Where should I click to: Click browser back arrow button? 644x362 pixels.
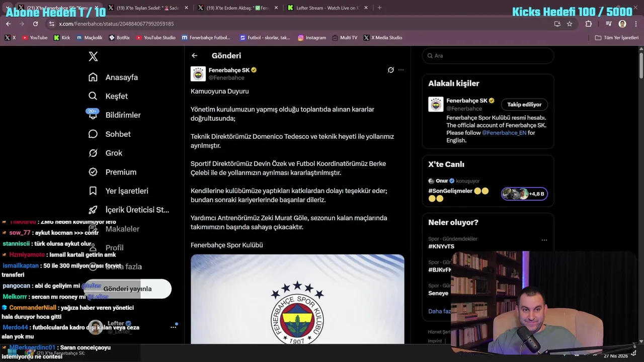(x=8, y=24)
